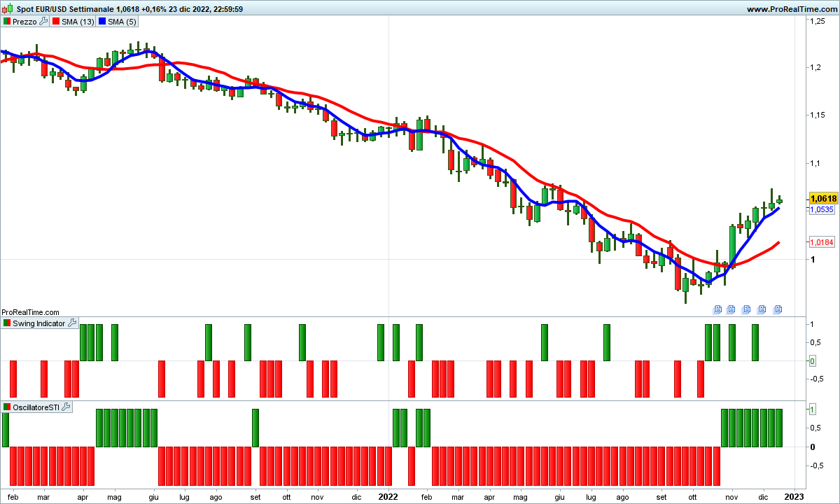The width and height of the screenshot is (840, 504).
Task: Select the SMA (13) indicator label
Action: tap(77, 22)
